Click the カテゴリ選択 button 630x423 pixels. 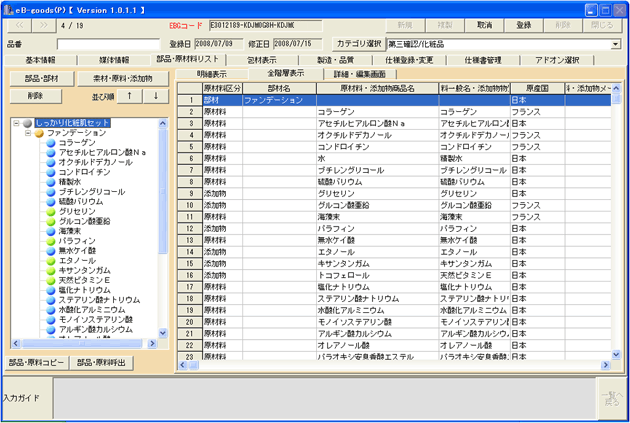(359, 44)
